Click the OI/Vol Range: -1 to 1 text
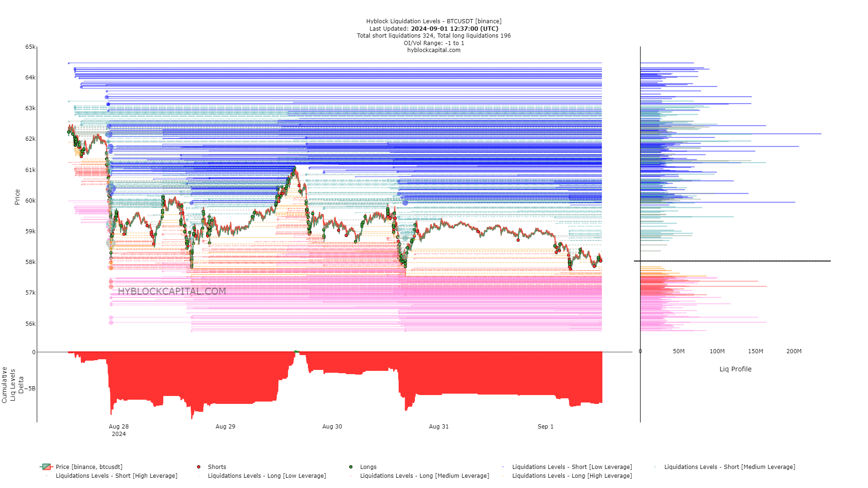The width and height of the screenshot is (868, 488). [434, 43]
